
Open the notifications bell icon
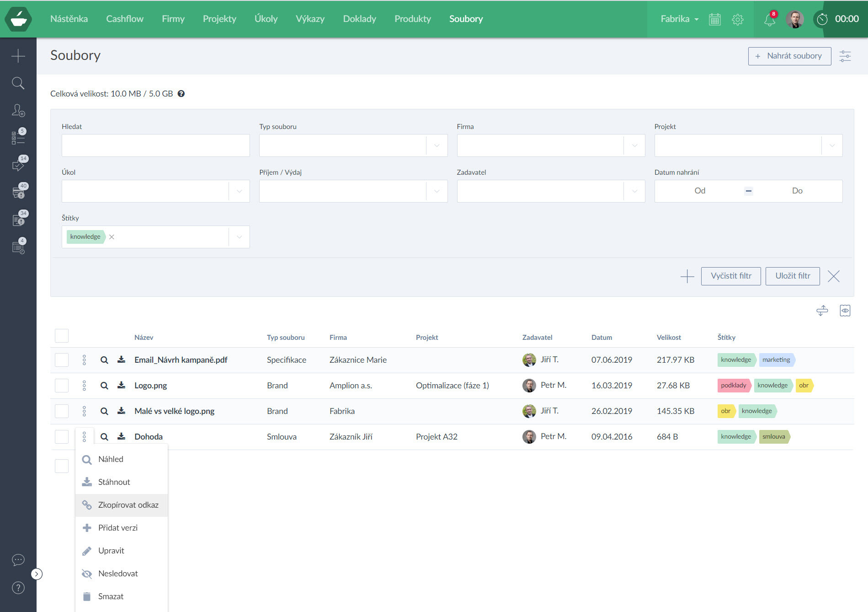[x=769, y=19]
